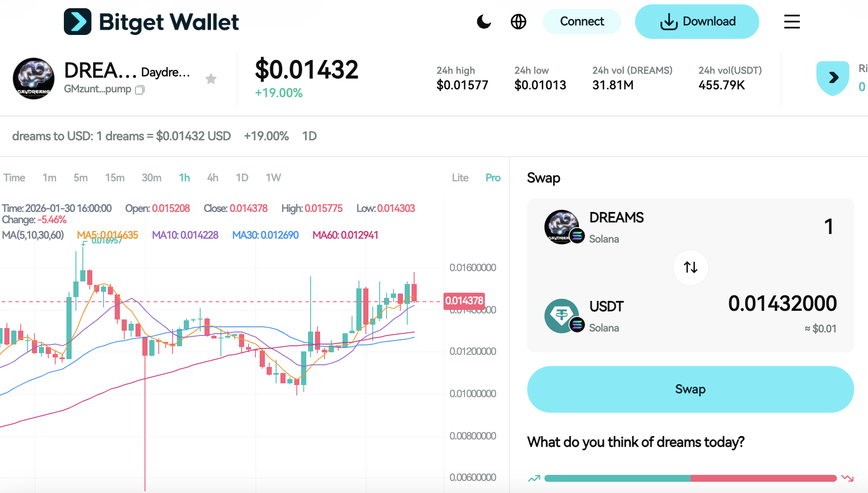The image size is (868, 493).
Task: Copy the GMzunt...pump contract address
Action: [139, 90]
